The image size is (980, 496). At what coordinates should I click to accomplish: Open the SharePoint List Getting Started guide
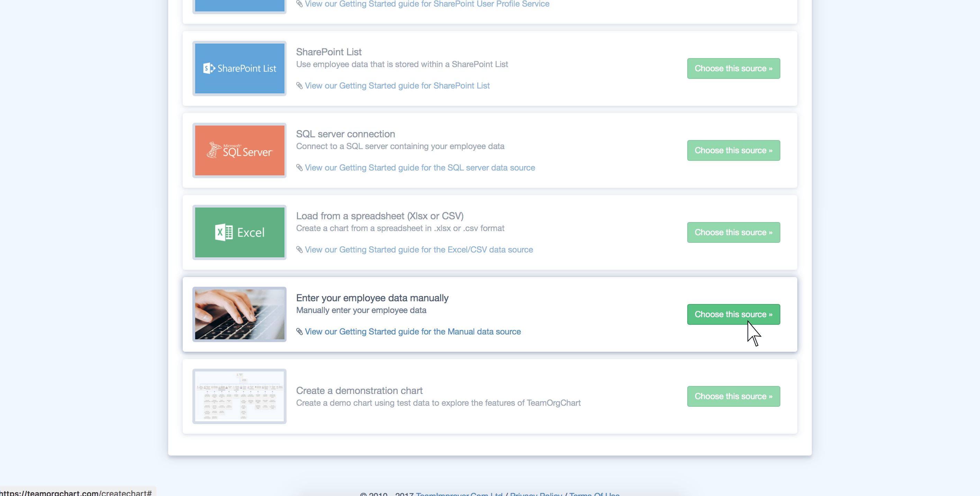click(397, 85)
